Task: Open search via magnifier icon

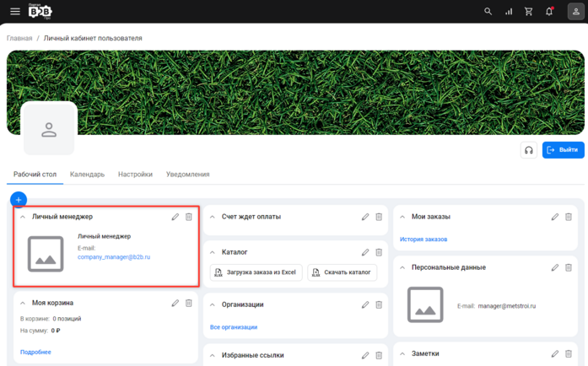Action: coord(488,12)
